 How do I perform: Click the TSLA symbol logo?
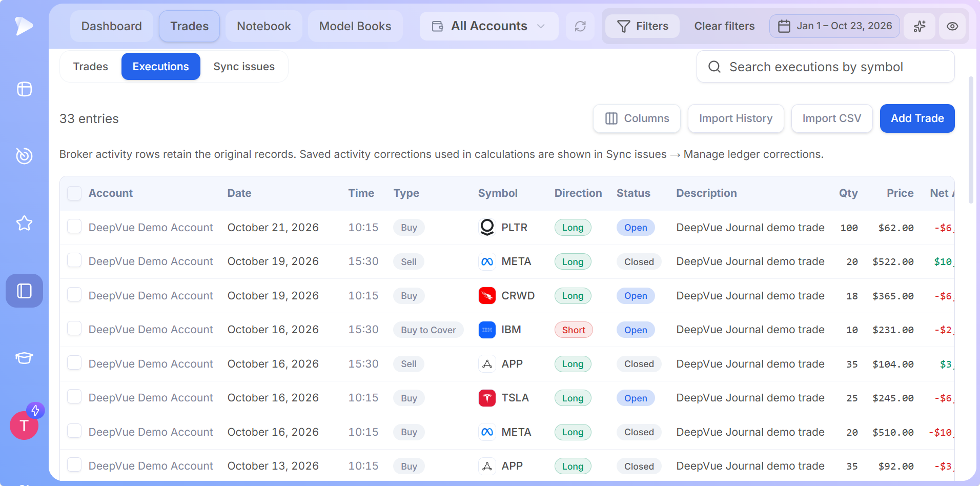tap(487, 398)
